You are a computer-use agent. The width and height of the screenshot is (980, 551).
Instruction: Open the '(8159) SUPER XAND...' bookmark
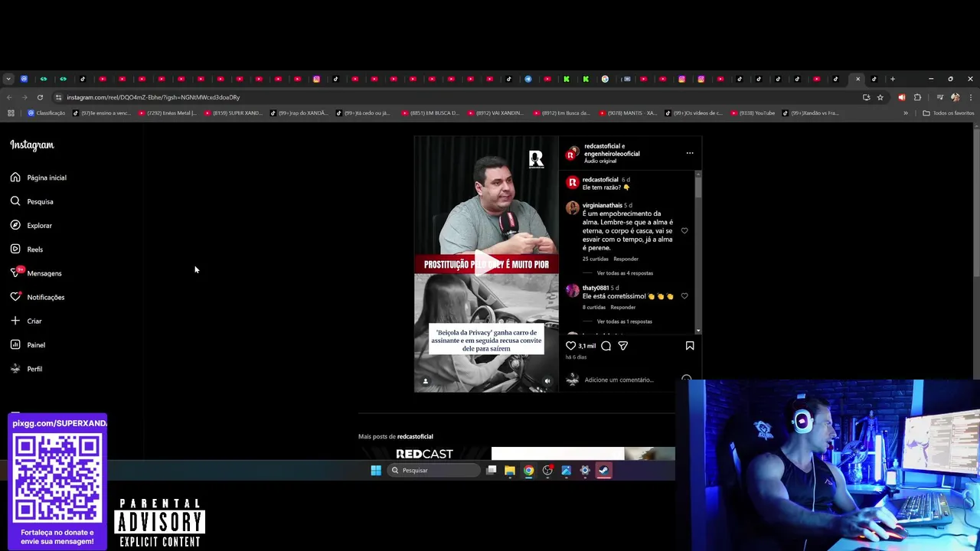234,113
